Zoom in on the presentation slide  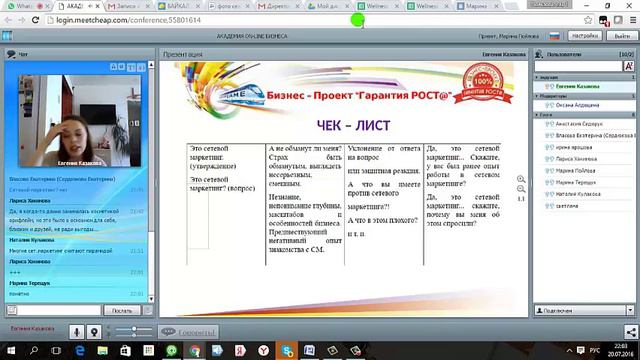click(x=521, y=179)
